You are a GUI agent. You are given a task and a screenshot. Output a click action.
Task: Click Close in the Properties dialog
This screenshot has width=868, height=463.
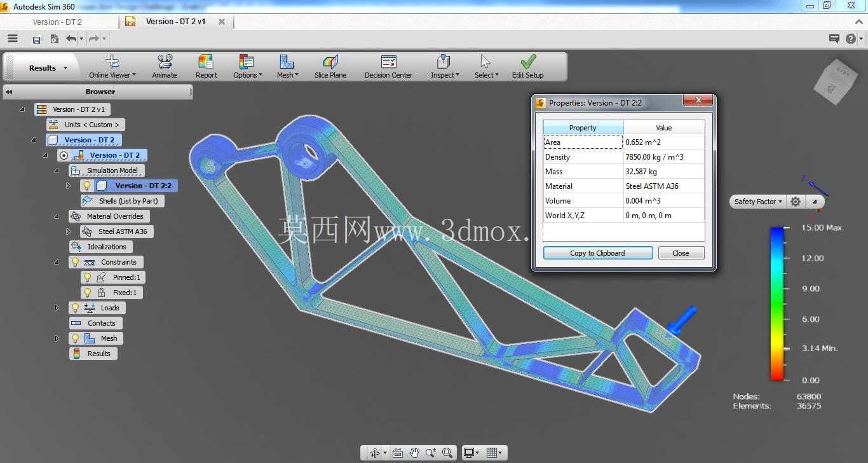681,253
